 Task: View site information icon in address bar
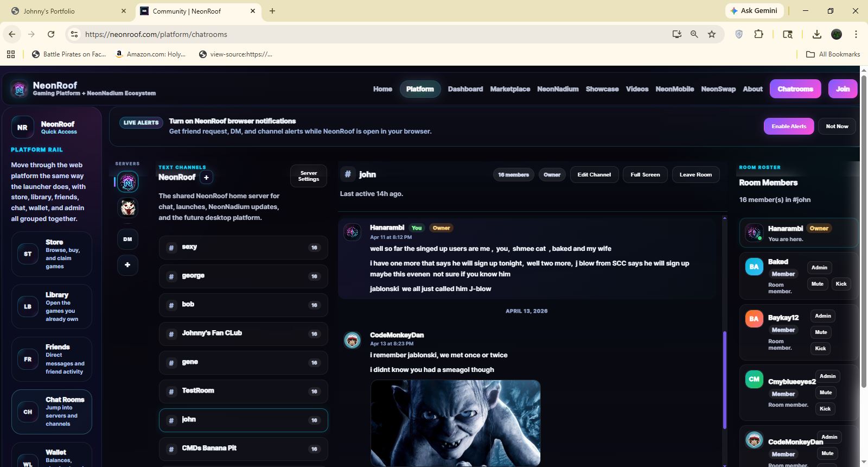tap(74, 34)
